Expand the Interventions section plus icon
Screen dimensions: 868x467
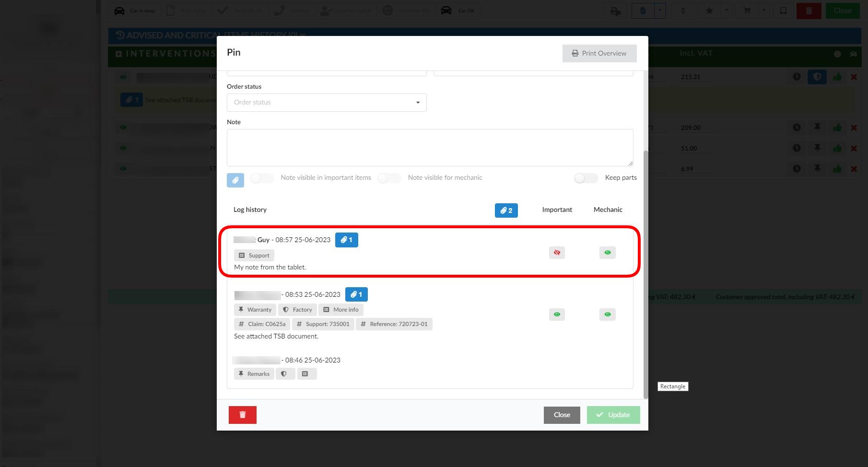point(118,54)
